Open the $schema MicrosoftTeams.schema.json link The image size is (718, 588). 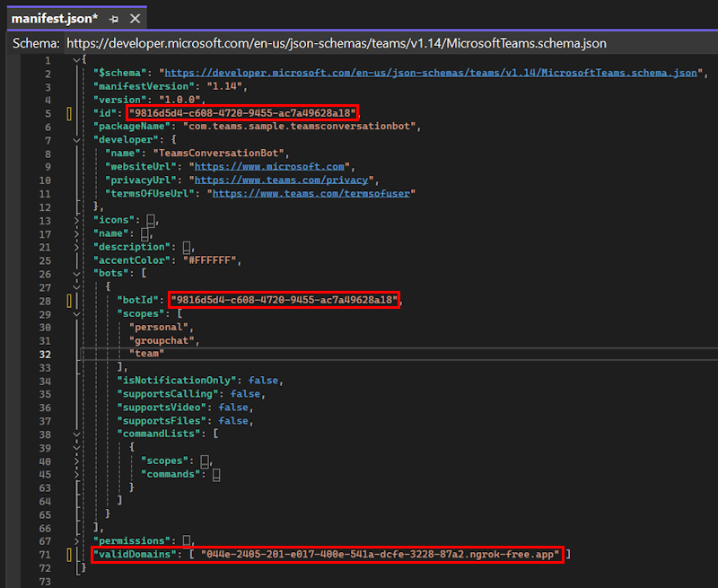coord(431,73)
